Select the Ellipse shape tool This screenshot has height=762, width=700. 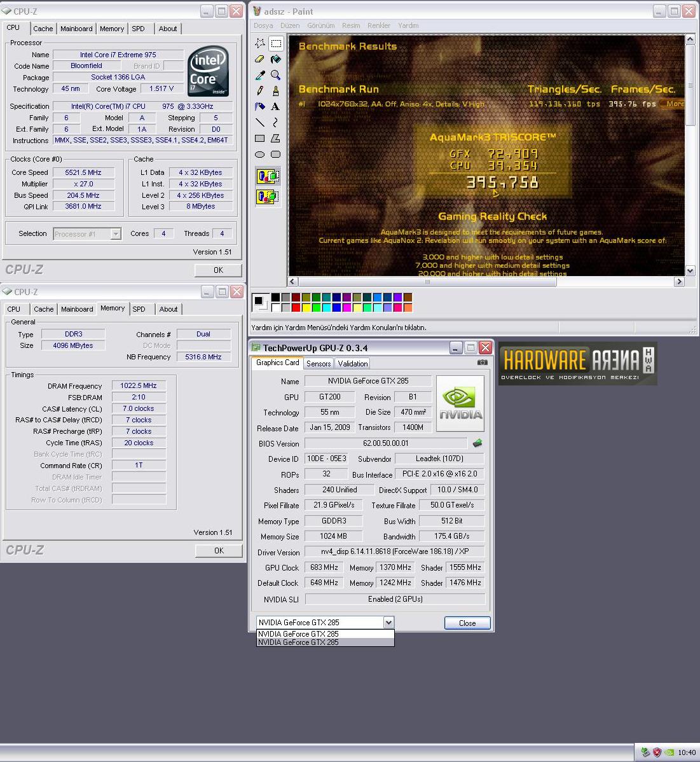point(260,155)
